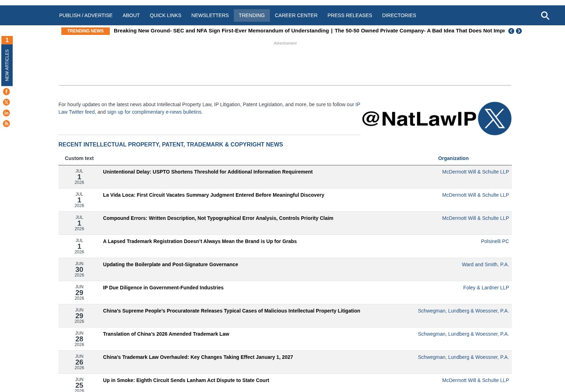Show next trending news headline arrow

pyautogui.click(x=519, y=31)
